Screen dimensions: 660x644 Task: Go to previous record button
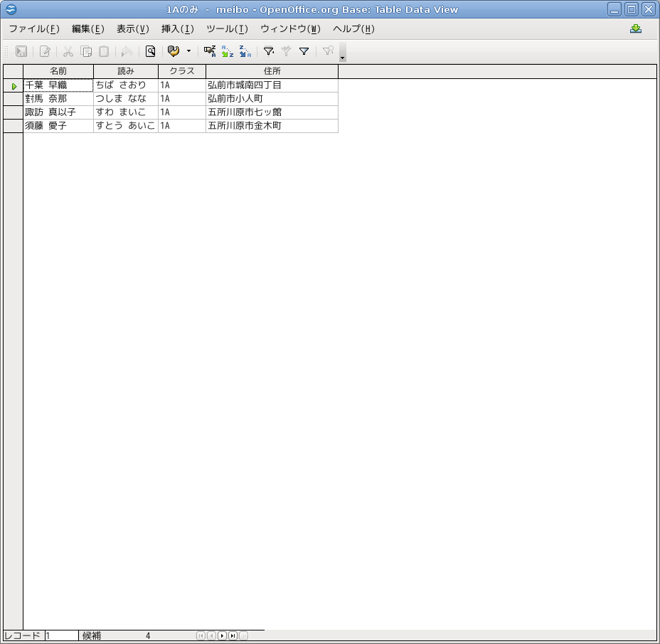point(212,635)
